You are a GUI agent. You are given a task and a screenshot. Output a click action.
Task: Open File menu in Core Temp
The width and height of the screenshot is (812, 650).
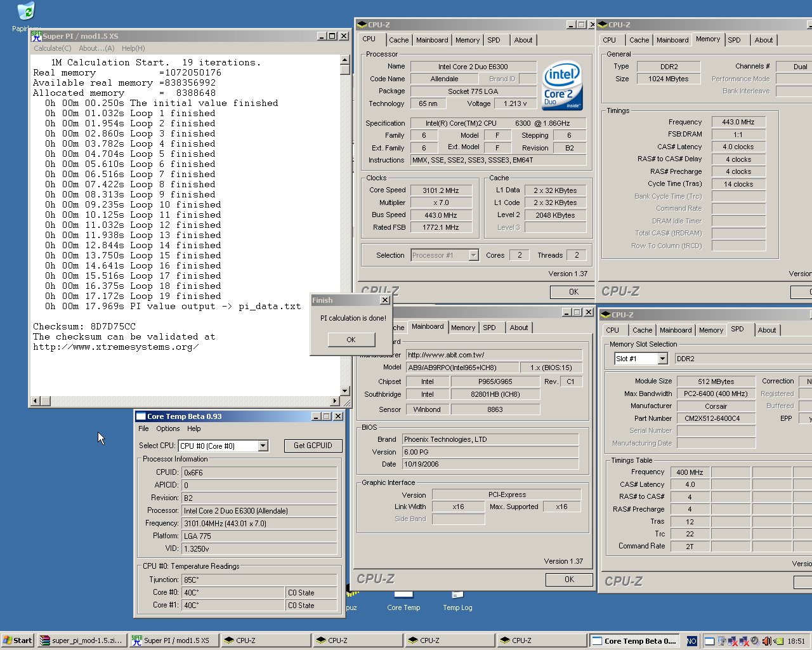coord(144,428)
